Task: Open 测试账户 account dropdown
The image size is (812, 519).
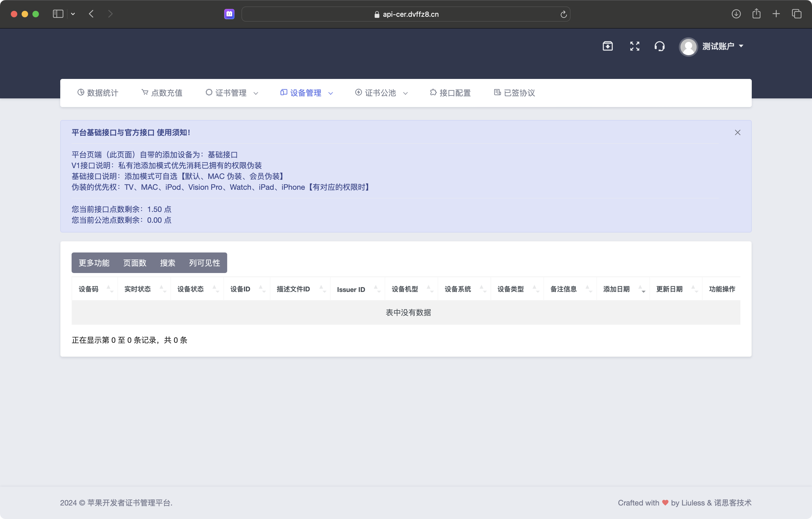Action: coord(723,46)
